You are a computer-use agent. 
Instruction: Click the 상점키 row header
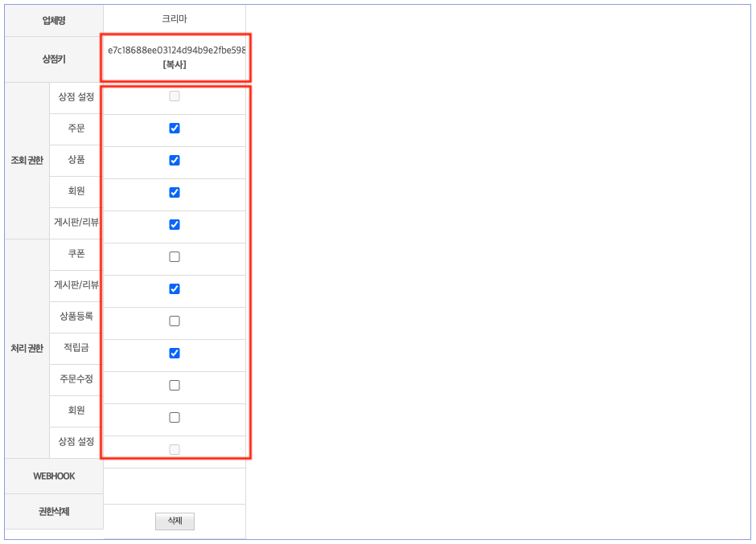54,59
